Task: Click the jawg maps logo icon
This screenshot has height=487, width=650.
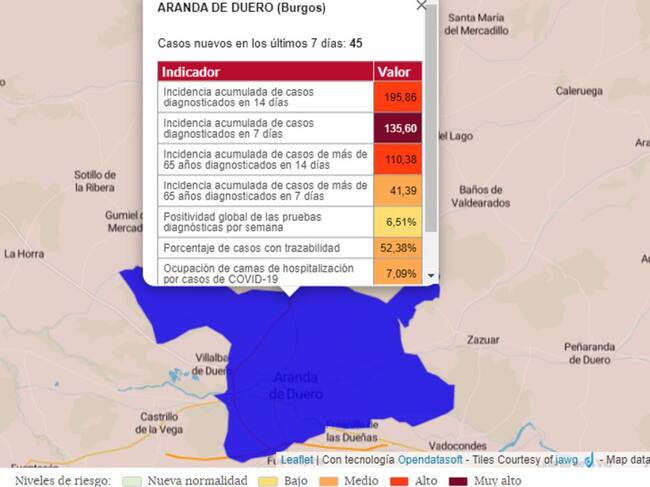Action: point(588,460)
